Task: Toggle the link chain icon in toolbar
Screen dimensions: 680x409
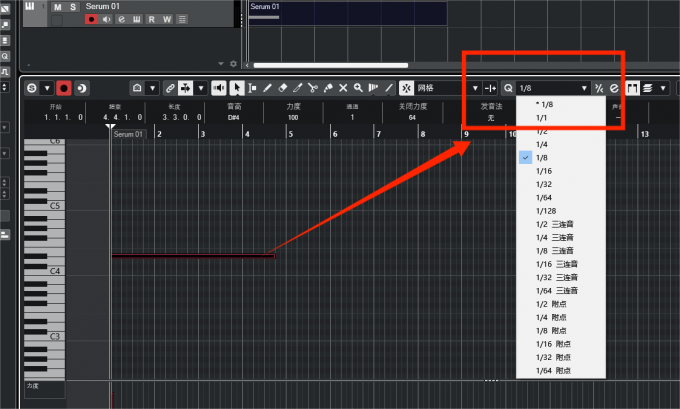Action: pyautogui.click(x=170, y=88)
